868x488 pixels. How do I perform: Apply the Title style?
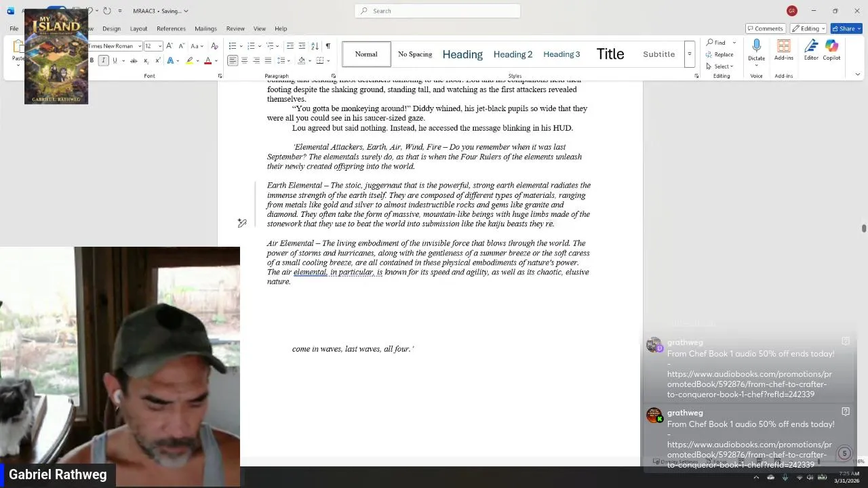tap(610, 54)
